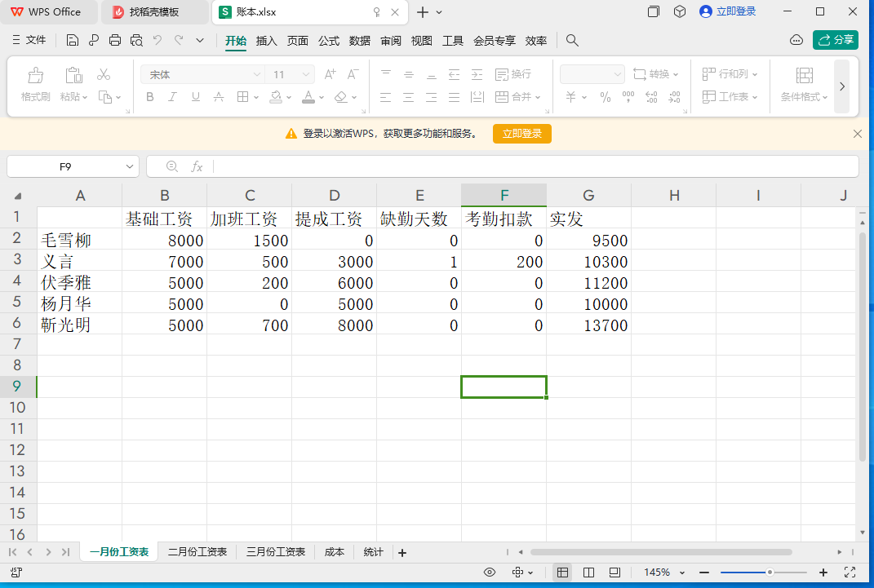
Task: Toggle Italic formatting
Action: pos(173,97)
